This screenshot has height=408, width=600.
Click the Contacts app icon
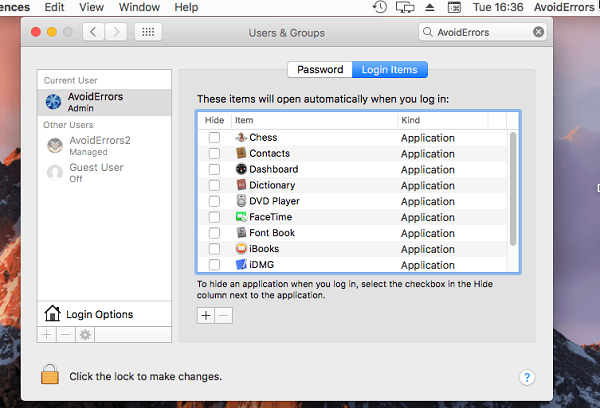point(241,153)
